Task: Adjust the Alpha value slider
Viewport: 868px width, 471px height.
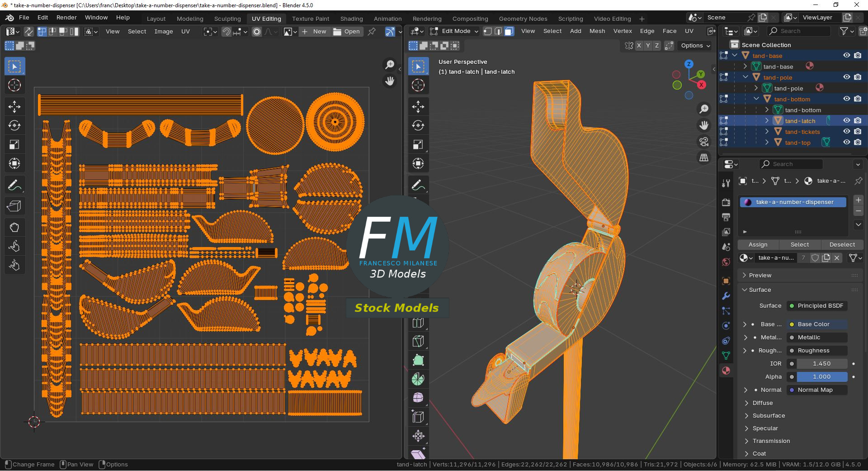Action: point(821,376)
